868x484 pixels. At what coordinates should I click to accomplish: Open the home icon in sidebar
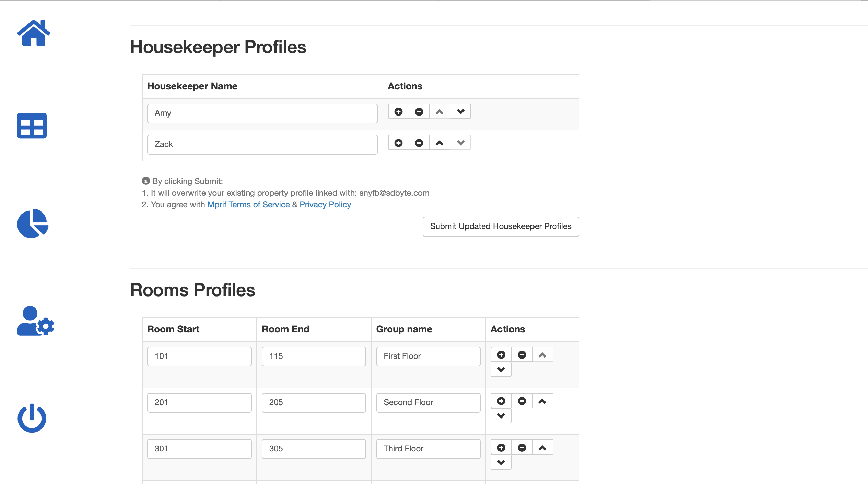[x=34, y=33]
